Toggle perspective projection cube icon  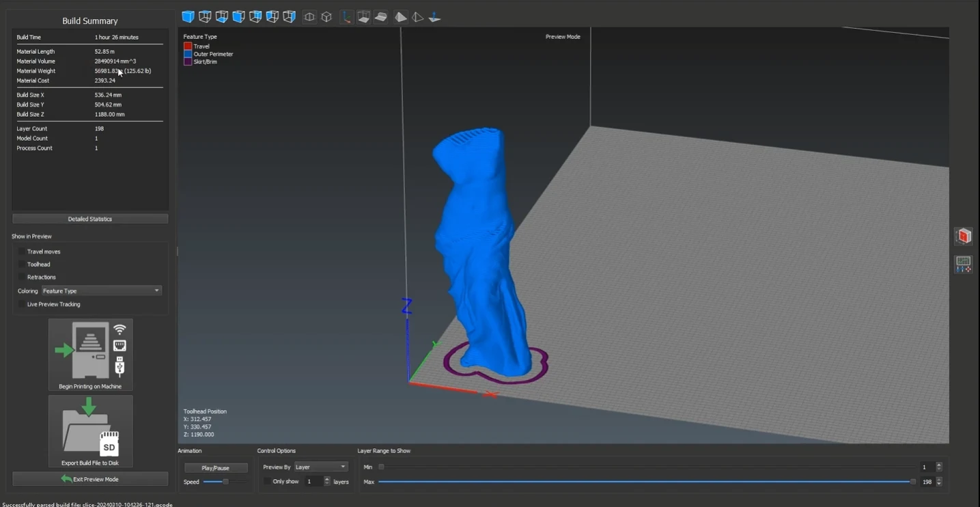309,16
